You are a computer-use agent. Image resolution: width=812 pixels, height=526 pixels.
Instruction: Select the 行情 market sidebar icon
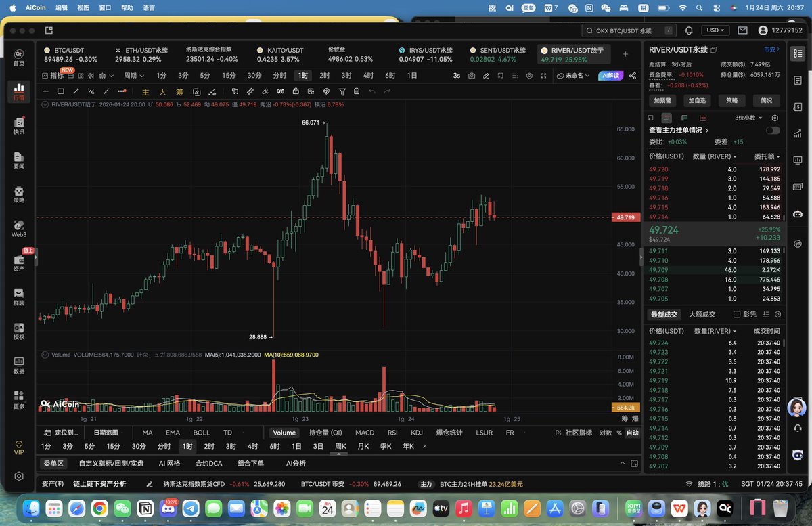pyautogui.click(x=19, y=91)
